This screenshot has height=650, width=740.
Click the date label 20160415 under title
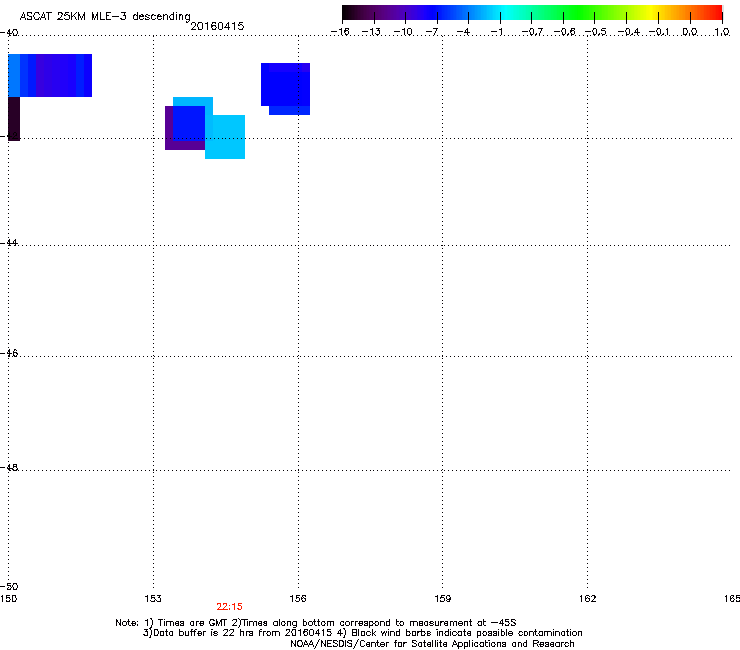coord(217,26)
